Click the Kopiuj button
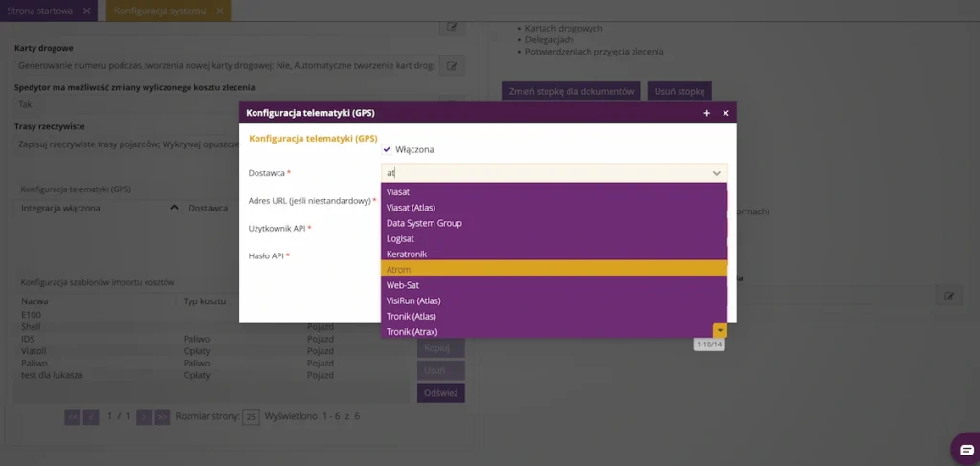980x466 pixels. [441, 348]
